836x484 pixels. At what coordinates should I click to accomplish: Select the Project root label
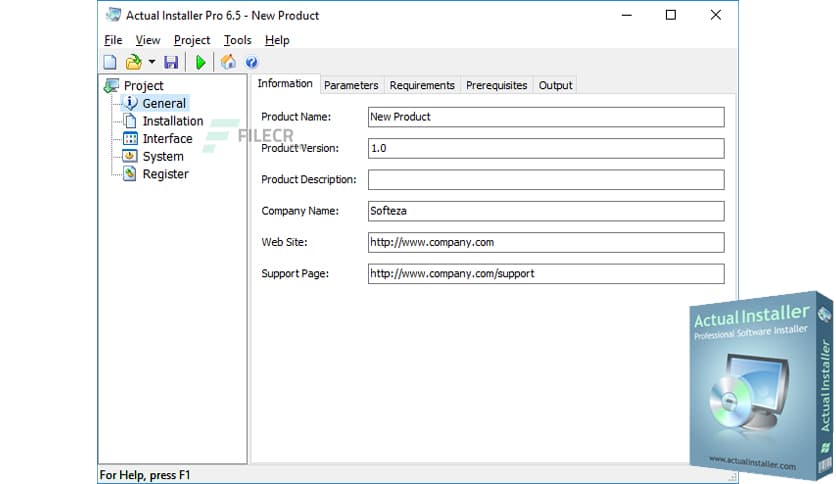coord(143,85)
